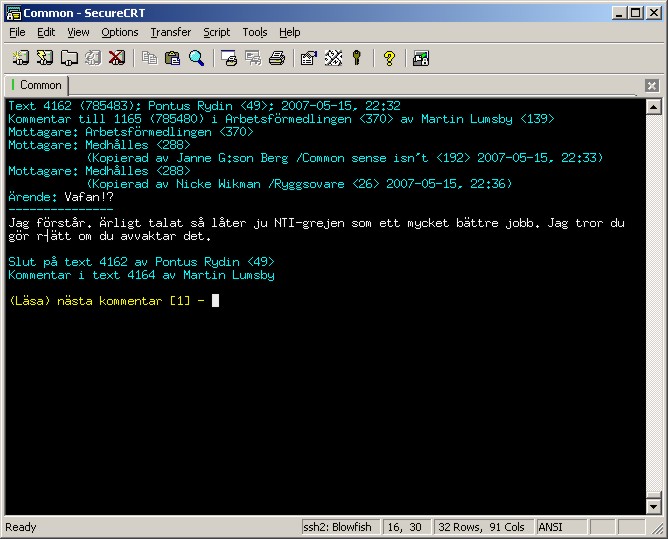Click the SecureFX toolbar icon
This screenshot has height=539, width=668.
click(421, 58)
